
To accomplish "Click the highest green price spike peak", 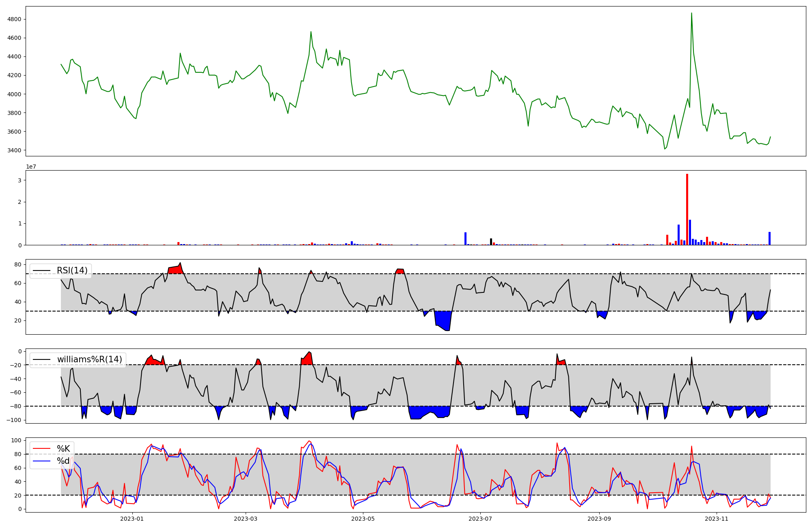I will click(691, 13).
